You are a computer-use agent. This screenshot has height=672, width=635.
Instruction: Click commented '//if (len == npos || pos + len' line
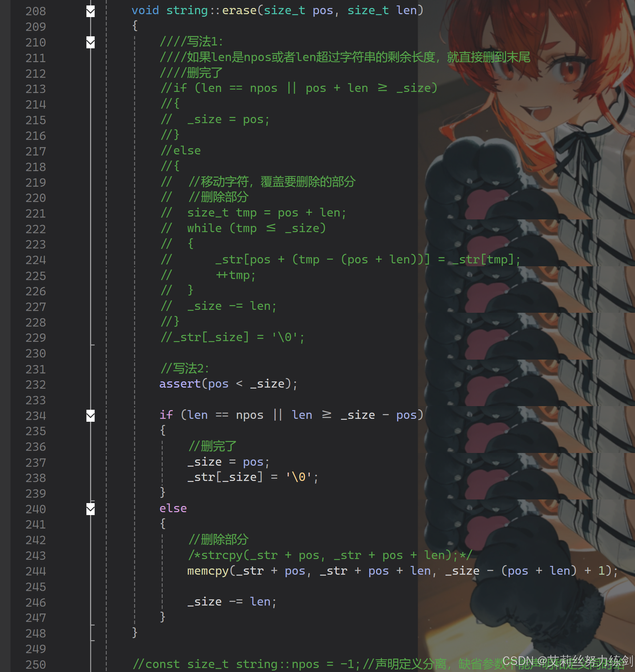tap(299, 88)
